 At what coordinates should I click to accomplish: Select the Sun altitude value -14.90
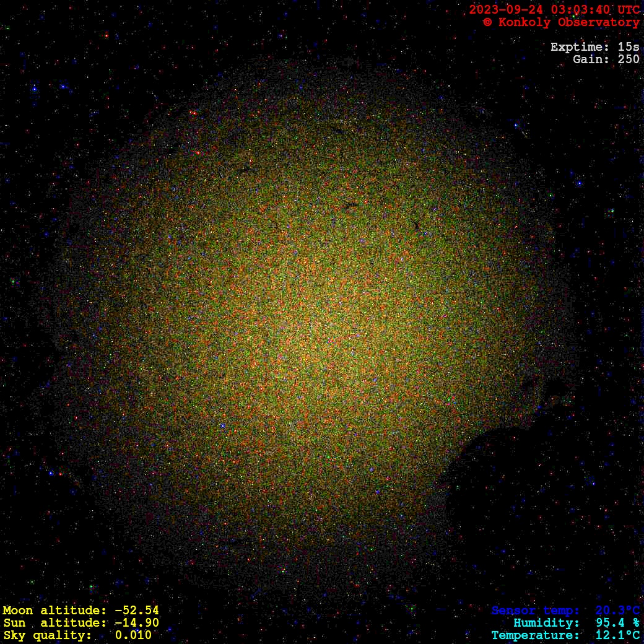(x=136, y=623)
